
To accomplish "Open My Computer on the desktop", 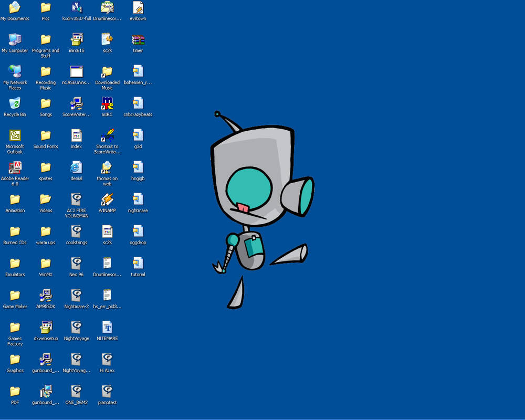I will point(15,43).
